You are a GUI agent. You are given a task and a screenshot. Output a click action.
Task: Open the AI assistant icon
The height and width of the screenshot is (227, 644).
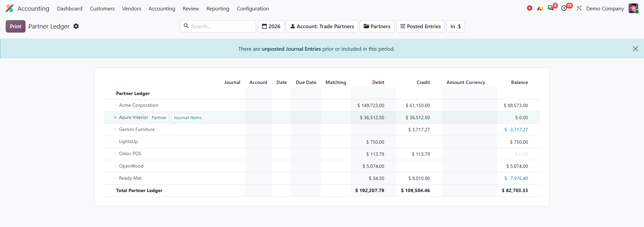coord(540,8)
